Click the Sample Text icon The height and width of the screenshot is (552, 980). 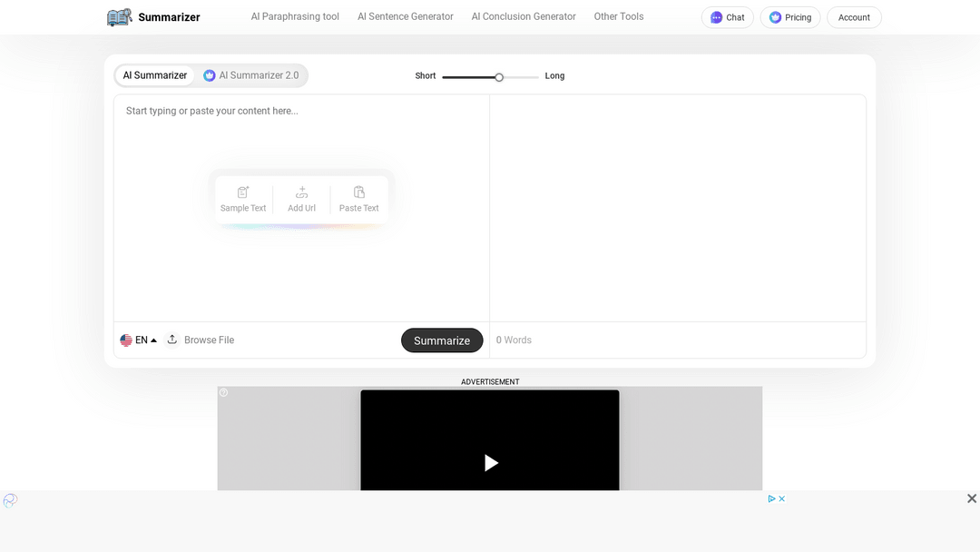click(243, 192)
